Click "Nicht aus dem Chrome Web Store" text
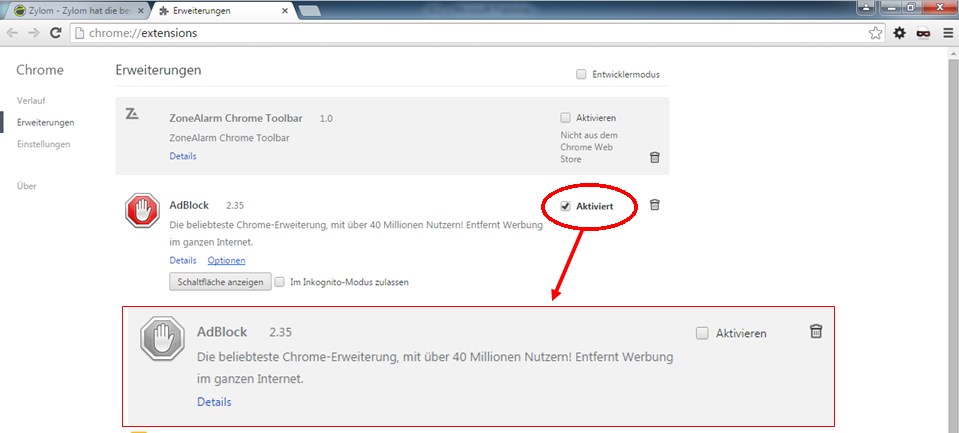 point(589,147)
